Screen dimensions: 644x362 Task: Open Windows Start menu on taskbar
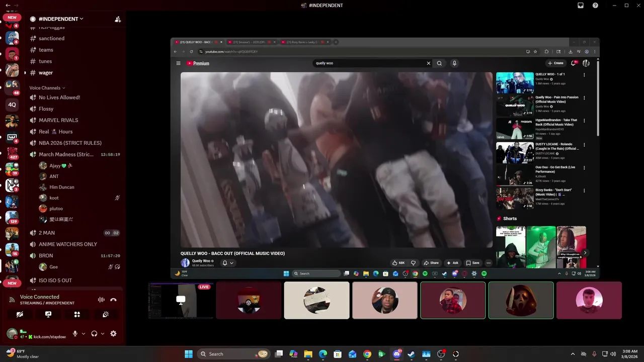point(189,354)
